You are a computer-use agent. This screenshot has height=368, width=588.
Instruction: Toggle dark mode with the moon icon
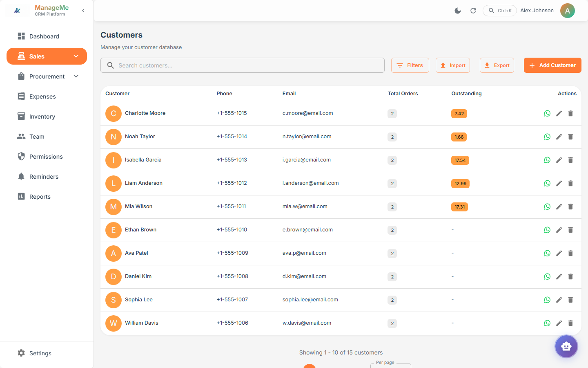[458, 11]
